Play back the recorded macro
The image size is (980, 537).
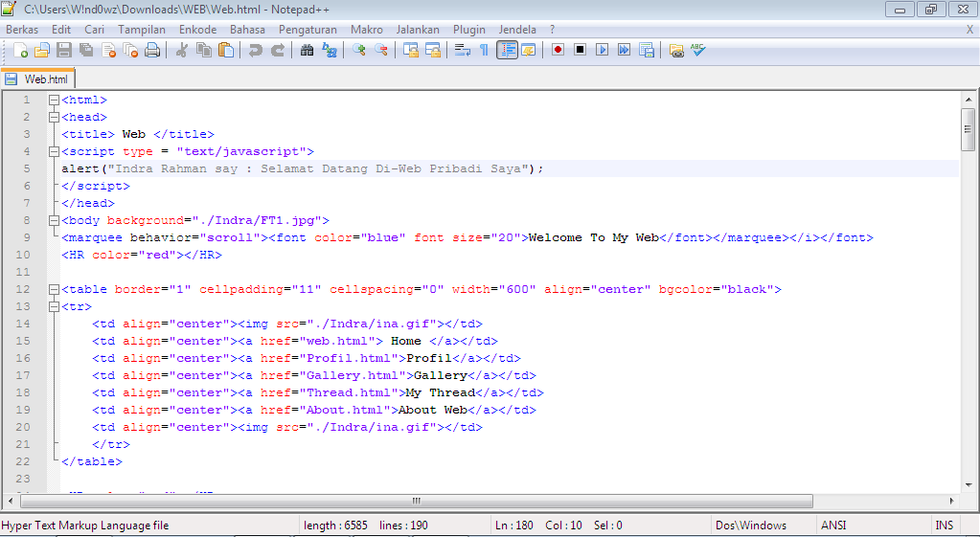tap(602, 50)
